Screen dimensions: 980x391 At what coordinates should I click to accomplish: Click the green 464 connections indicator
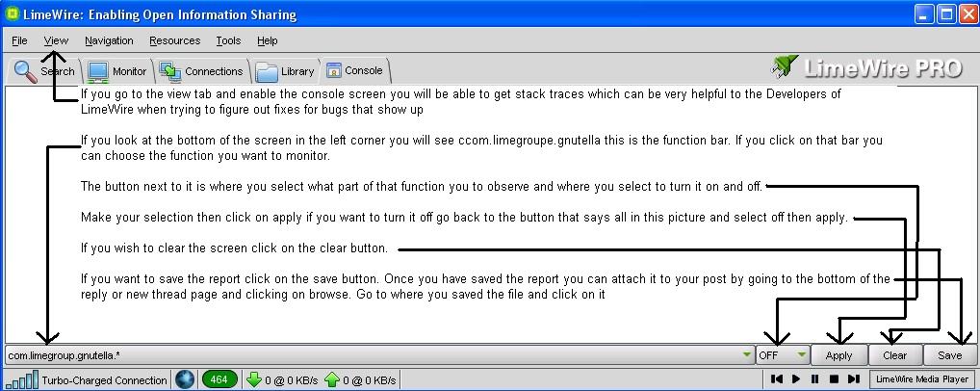[x=219, y=379]
